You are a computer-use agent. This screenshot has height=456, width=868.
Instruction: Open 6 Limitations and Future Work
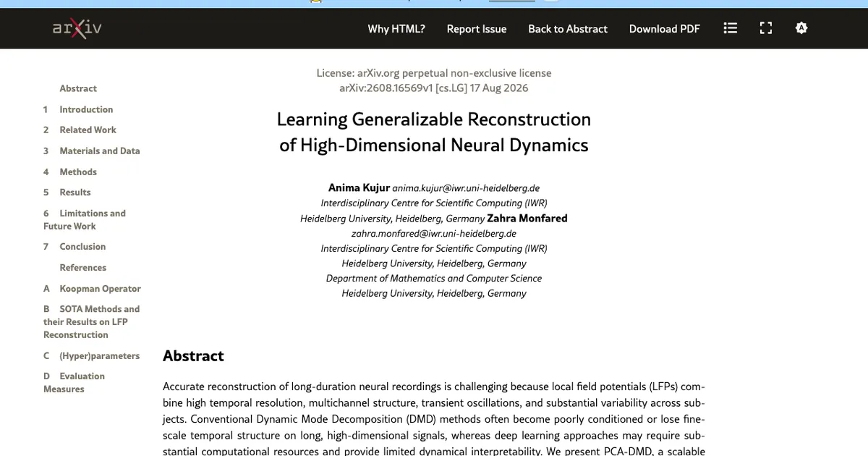click(x=85, y=219)
